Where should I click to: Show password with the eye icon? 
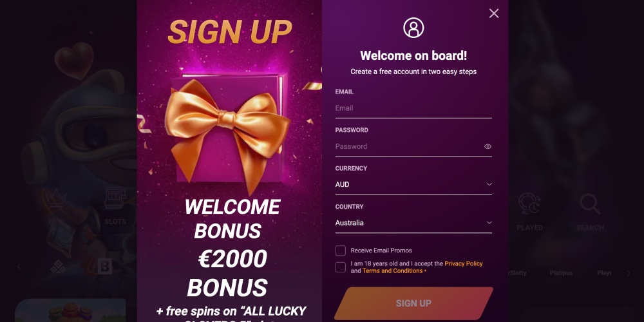488,147
